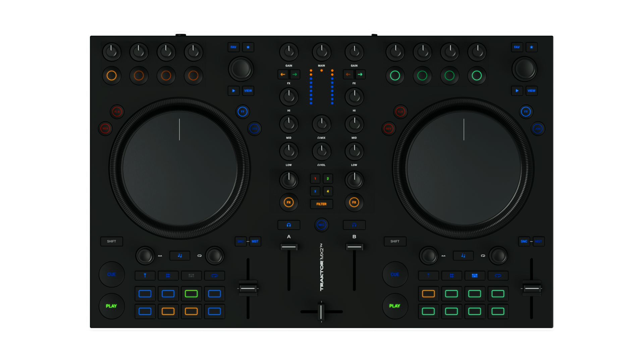644x362 pixels.
Task: Hit the green pad in the left deck's top row
Action: click(x=191, y=294)
